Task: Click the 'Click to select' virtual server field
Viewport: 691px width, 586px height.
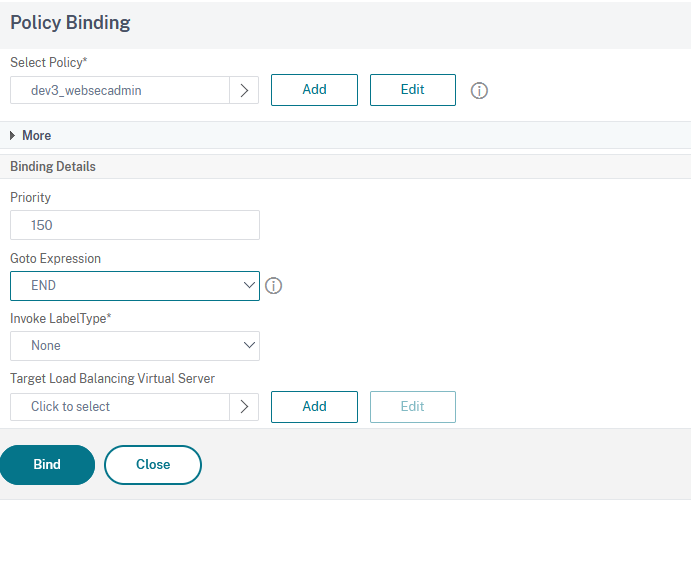Action: pos(120,407)
